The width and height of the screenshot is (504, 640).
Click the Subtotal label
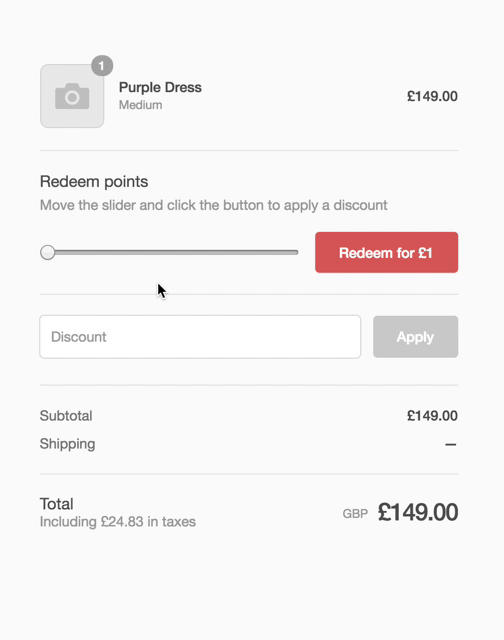pos(66,416)
